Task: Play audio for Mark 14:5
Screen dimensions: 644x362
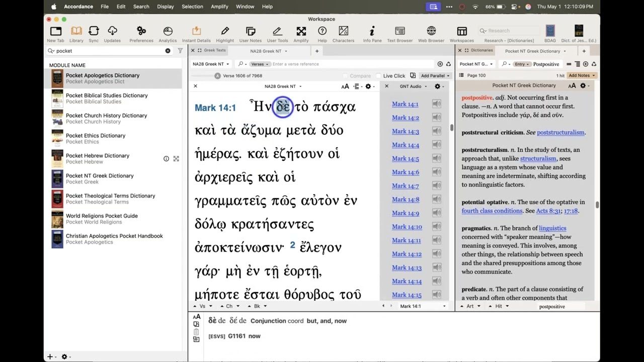Action: [436, 158]
